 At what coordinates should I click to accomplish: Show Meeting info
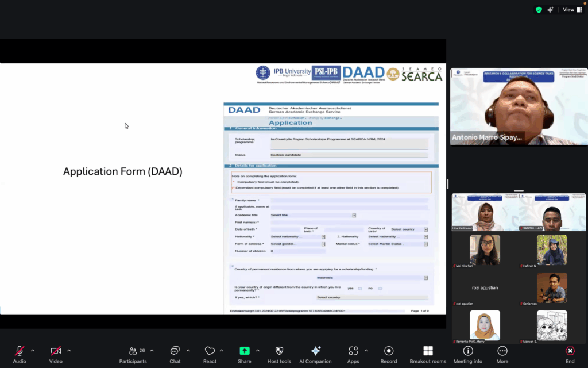(x=468, y=351)
